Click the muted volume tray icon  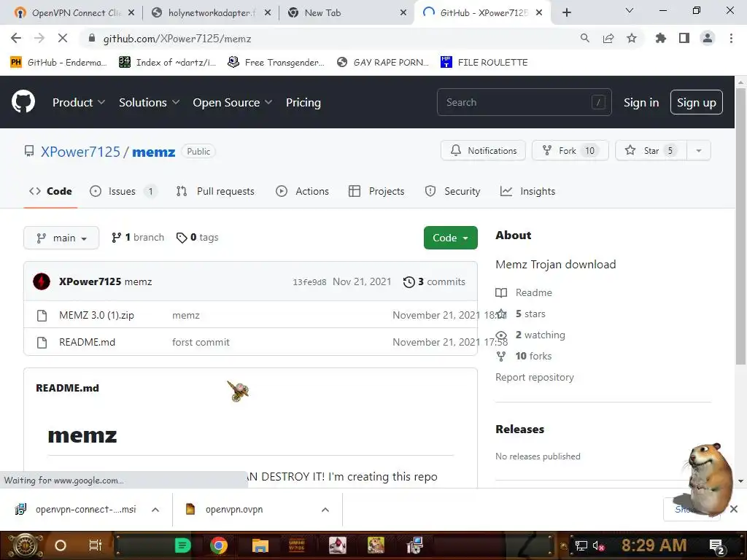[x=598, y=545]
